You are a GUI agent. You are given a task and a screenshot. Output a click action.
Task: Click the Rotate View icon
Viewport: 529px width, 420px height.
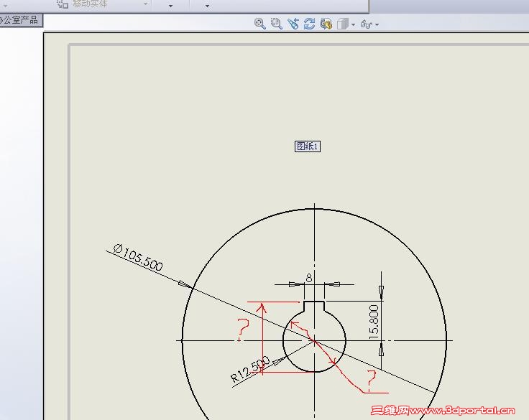(309, 24)
